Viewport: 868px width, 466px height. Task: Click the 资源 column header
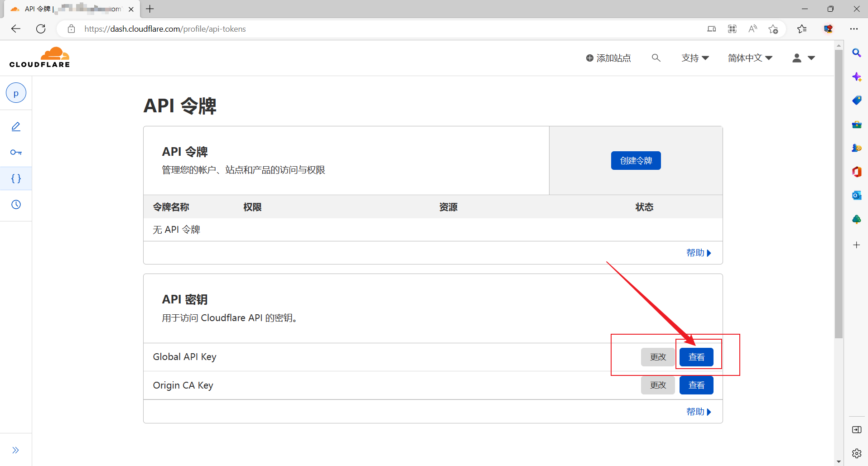448,207
